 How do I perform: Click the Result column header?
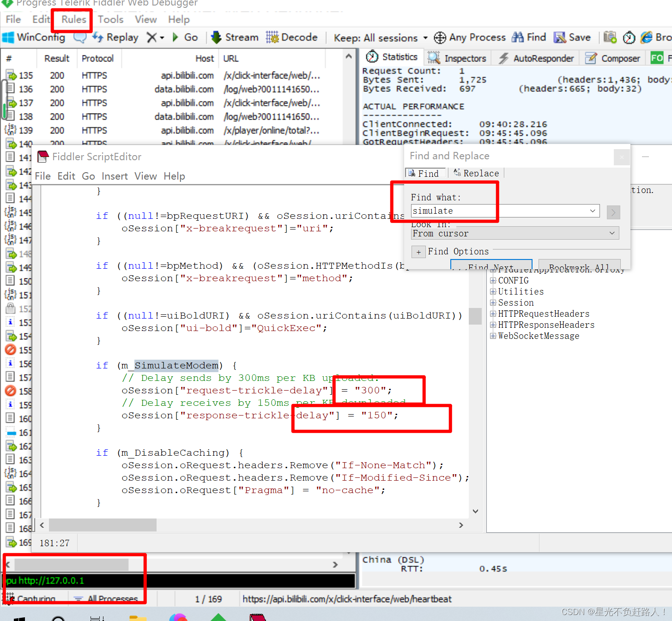(x=57, y=59)
